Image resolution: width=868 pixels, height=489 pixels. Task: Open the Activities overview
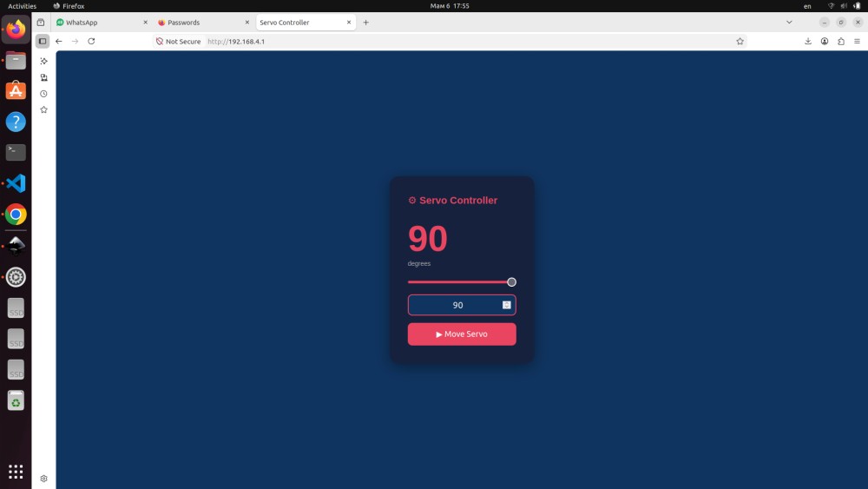coord(23,6)
